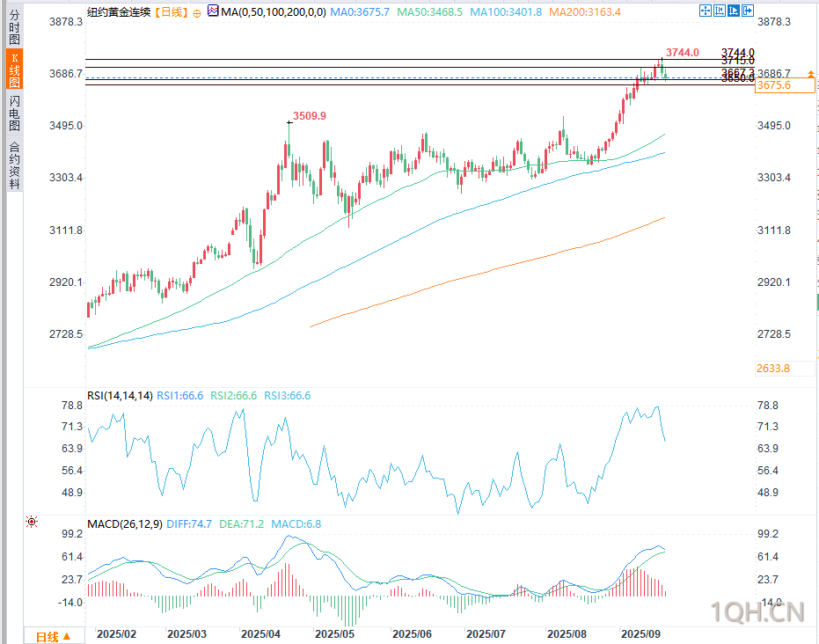Click the 3111.8 label on the right price axis

click(774, 230)
